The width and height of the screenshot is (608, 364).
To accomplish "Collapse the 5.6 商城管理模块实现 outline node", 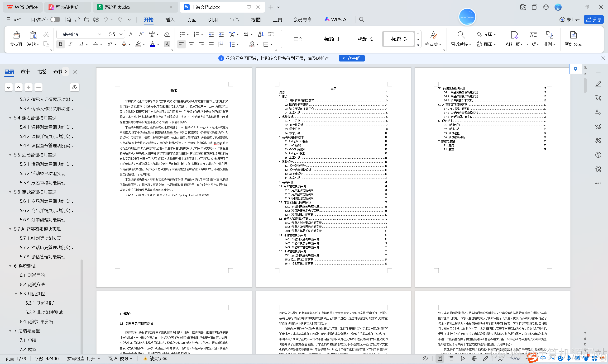I will coord(10,192).
